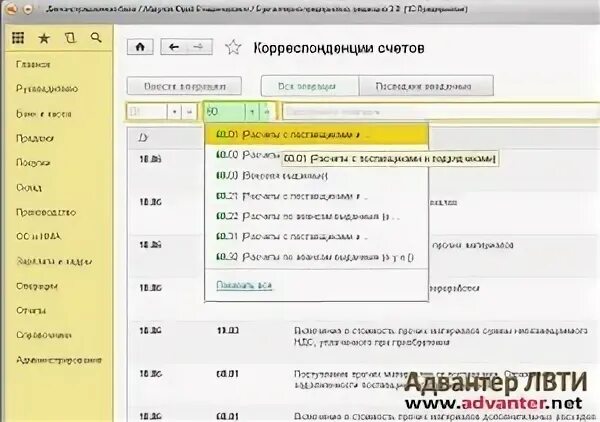Open the dropdown arrow of the debit account field
Screen dimensions: 600x422
pyautogui.click(x=174, y=112)
